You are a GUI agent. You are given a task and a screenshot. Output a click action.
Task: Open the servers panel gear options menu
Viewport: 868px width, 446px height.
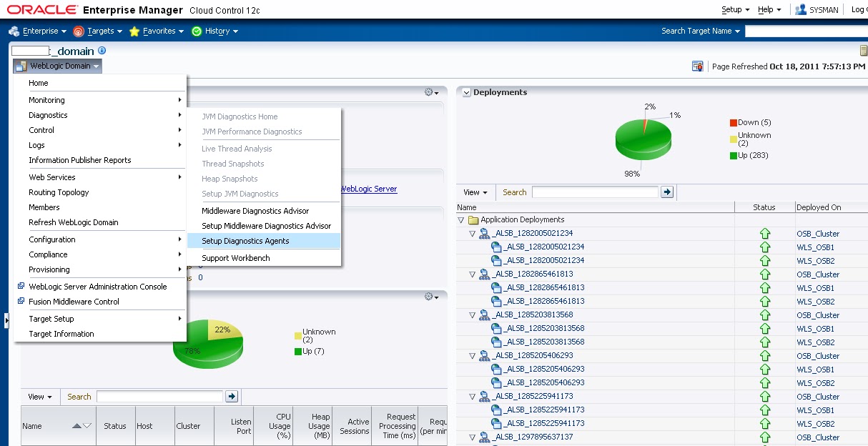tap(431, 297)
